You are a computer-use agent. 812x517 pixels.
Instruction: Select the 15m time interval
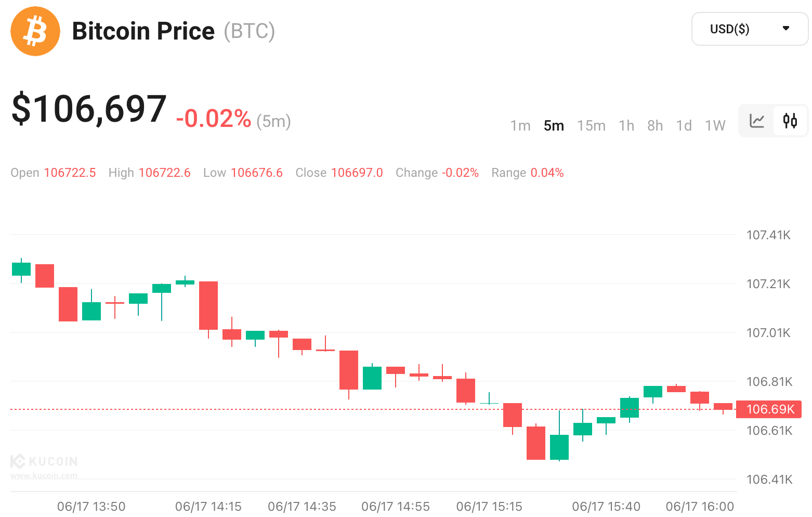(x=591, y=126)
